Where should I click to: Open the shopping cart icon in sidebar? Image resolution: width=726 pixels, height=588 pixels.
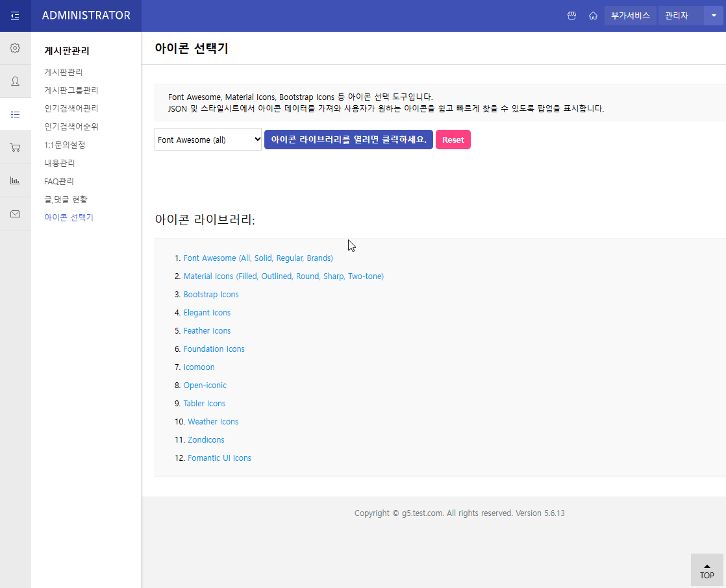point(16,147)
